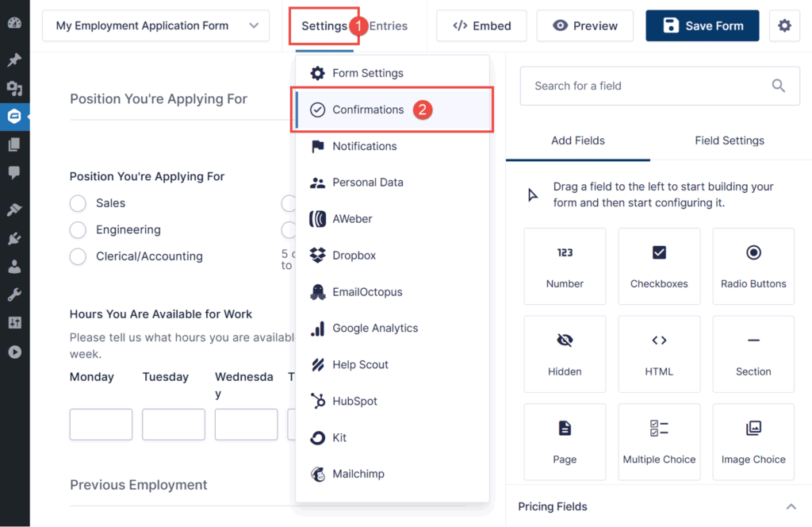Open the gear icon next to Save Form
This screenshot has width=812, height=527.
pos(784,25)
